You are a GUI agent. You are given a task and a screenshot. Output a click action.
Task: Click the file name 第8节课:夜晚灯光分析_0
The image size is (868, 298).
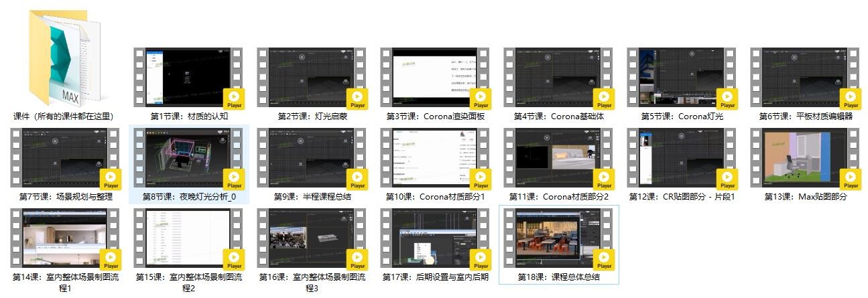pos(188,197)
